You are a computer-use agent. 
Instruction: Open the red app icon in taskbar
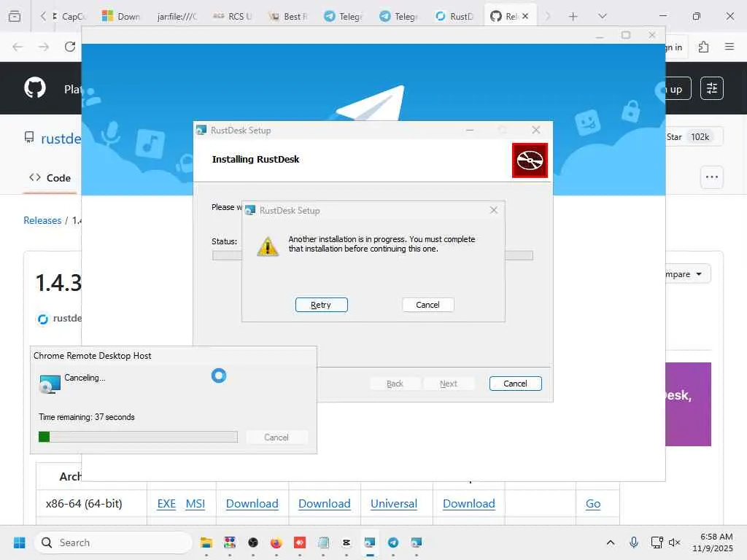point(300,542)
